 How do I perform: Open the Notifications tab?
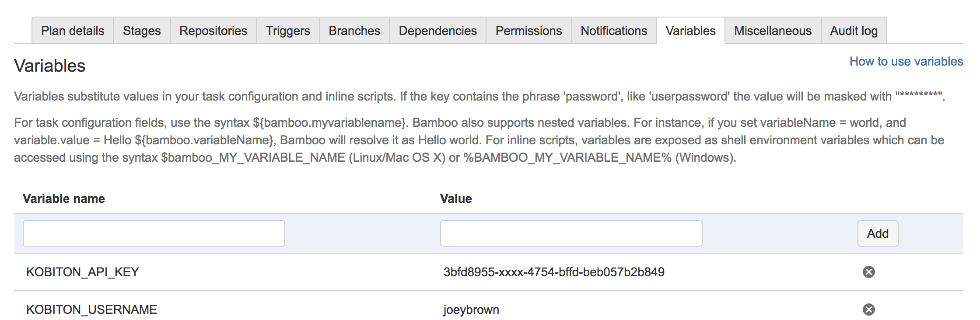click(614, 31)
